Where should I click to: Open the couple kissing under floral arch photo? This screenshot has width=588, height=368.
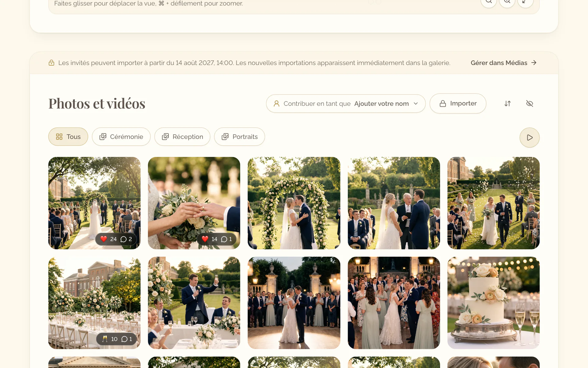(x=294, y=203)
